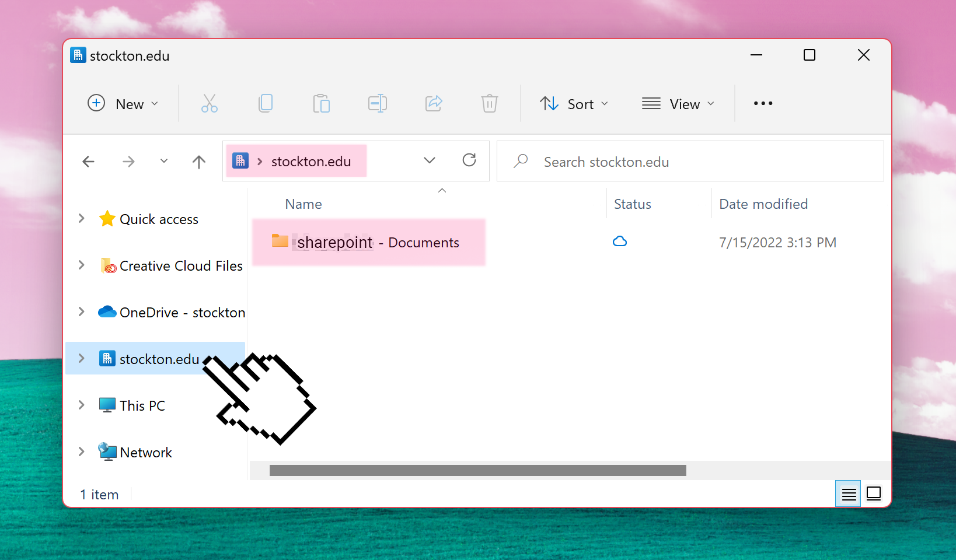Click the cloud status icon for sharepoint

coord(620,241)
